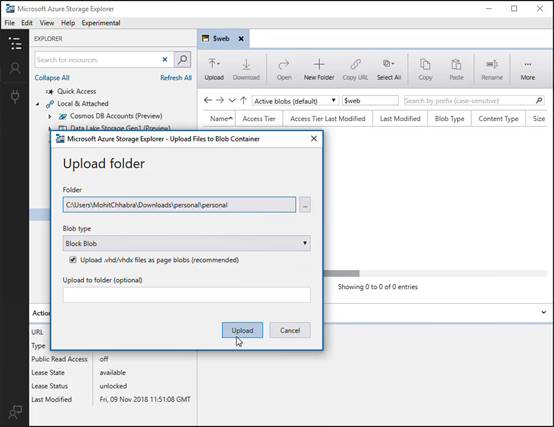This screenshot has width=554, height=427.
Task: Browse for folder with ellipsis button
Action: point(305,205)
